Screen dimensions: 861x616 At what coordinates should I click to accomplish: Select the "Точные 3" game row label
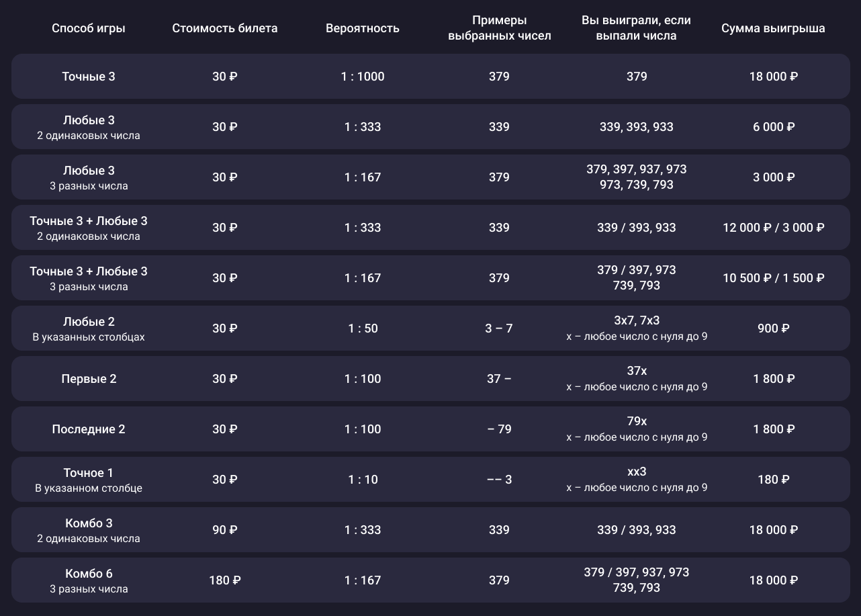coord(89,77)
